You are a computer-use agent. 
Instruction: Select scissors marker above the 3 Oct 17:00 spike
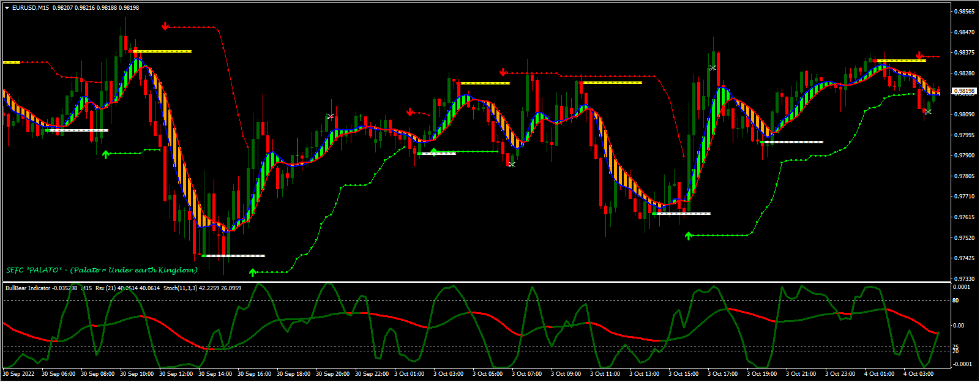click(x=713, y=67)
